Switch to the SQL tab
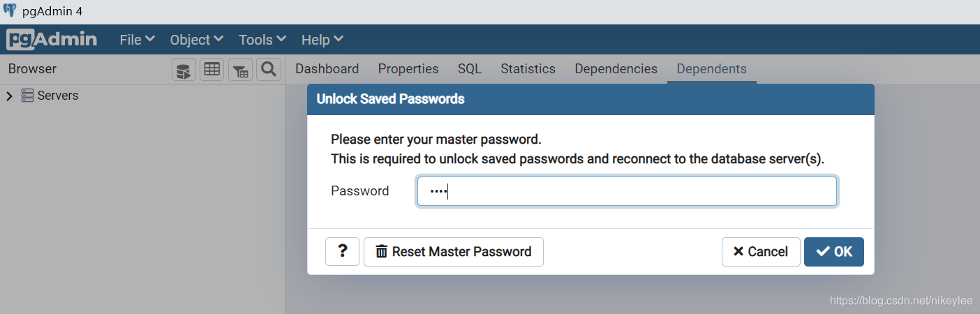Screen dimensions: 980x314 470,69
